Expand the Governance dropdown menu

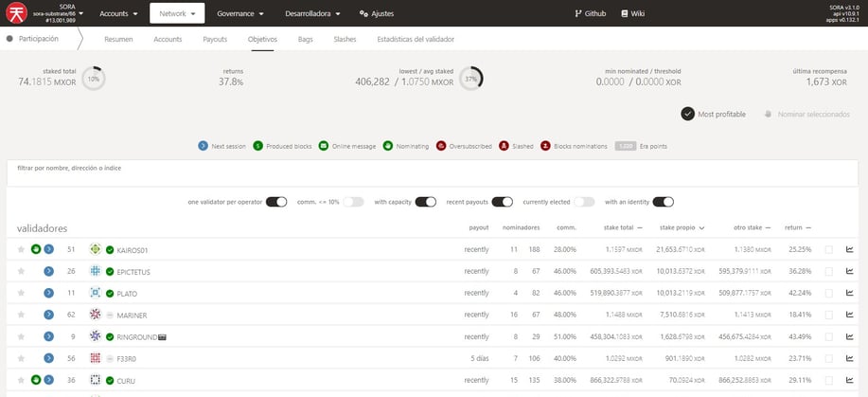[x=240, y=13]
